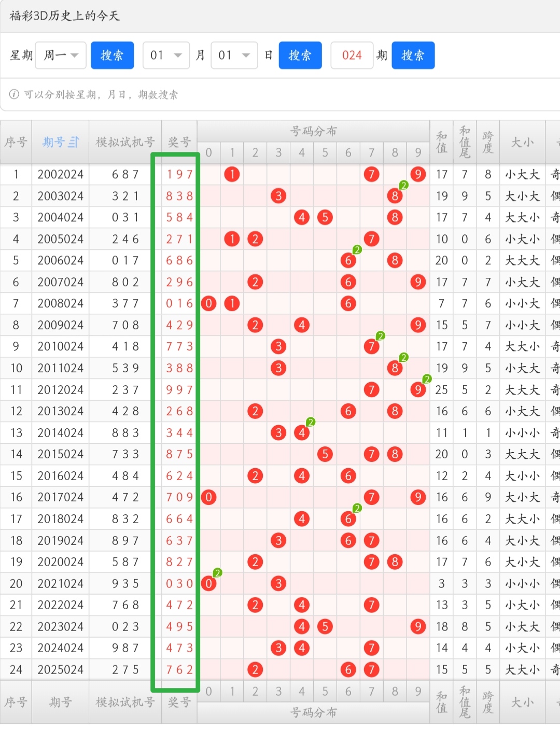Click the sort icon beside 期号 header
Viewport: 560px width, 730px height.
tap(74, 142)
